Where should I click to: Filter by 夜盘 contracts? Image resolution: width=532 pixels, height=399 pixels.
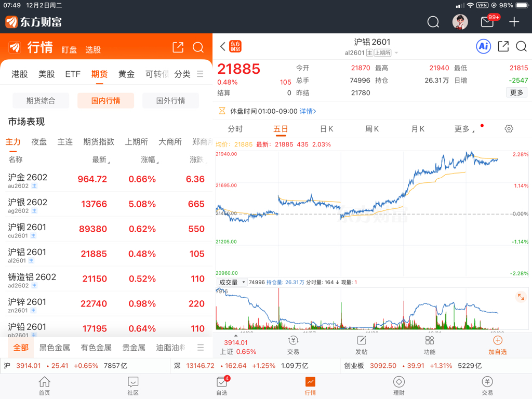pyautogui.click(x=39, y=142)
